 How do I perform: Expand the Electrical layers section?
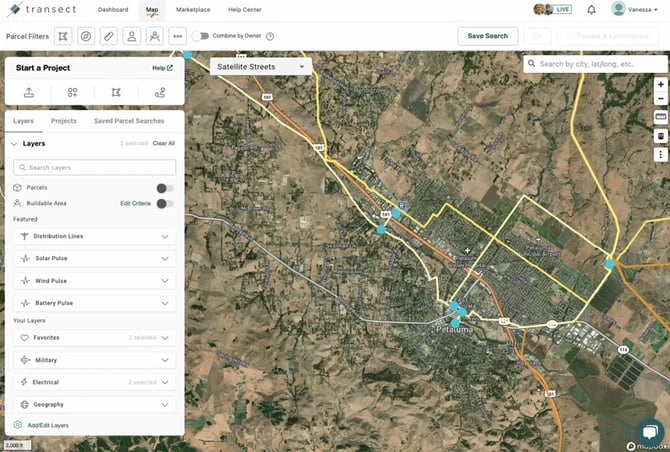pos(165,382)
